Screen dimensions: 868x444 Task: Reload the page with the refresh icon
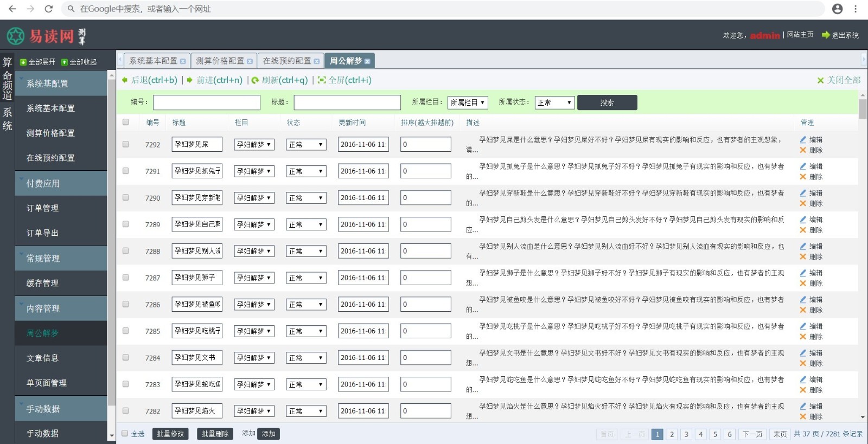point(48,9)
